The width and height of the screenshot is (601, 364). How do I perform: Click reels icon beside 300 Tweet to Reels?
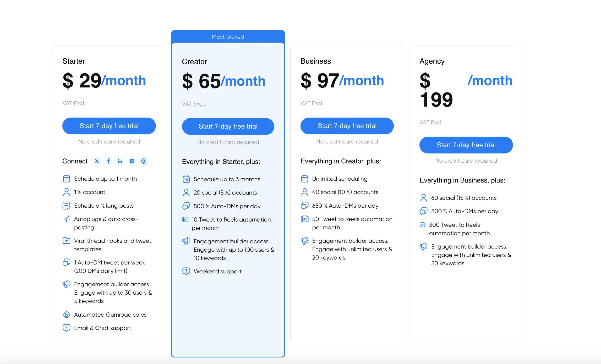coord(422,225)
